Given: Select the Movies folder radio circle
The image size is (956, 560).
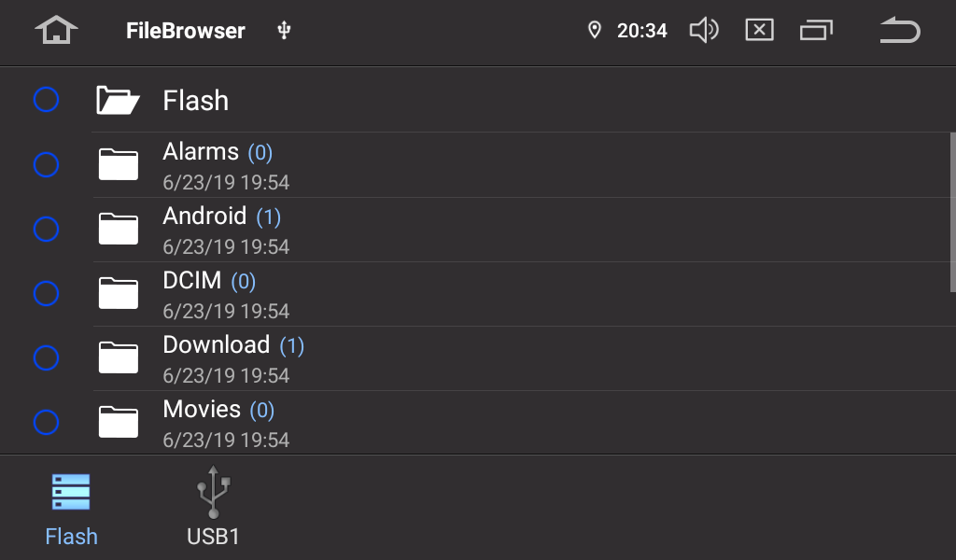Looking at the screenshot, I should click(x=46, y=423).
